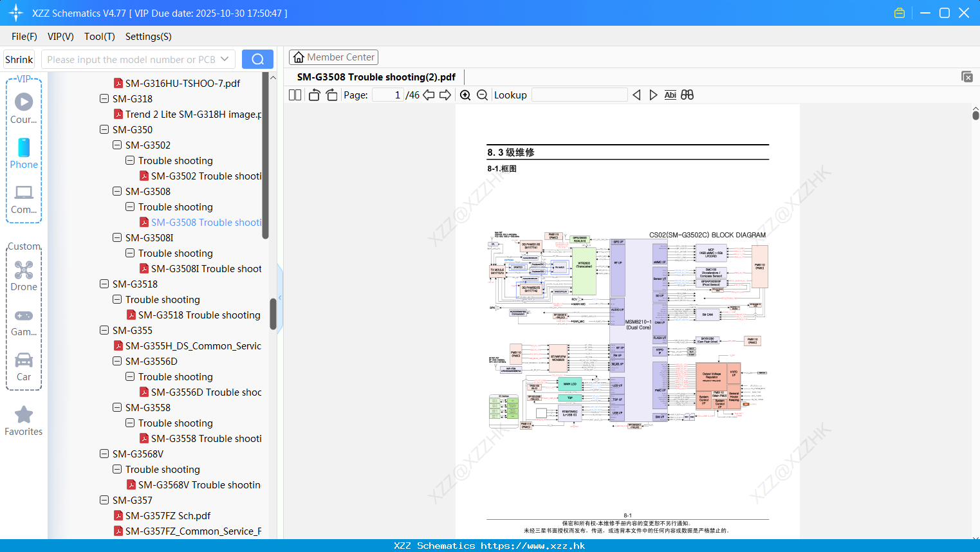Select the Computer category icon
980x552 pixels.
24,199
